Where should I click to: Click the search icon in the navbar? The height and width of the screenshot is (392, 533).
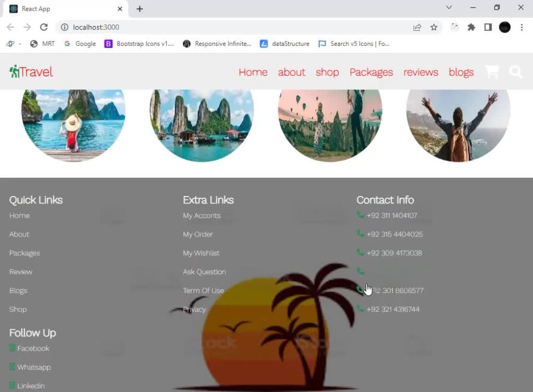tap(515, 71)
